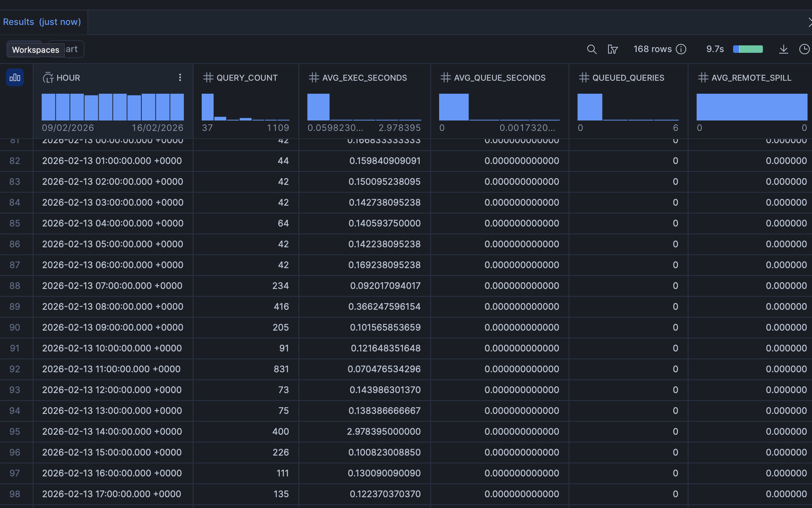This screenshot has height=508, width=812.
Task: Open the search icon in the results toolbar
Action: (592, 49)
